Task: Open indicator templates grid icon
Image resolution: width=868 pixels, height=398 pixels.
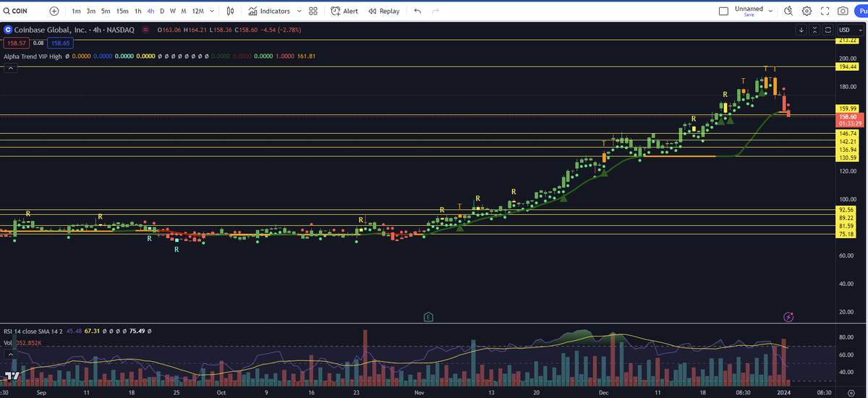Action: [x=313, y=11]
